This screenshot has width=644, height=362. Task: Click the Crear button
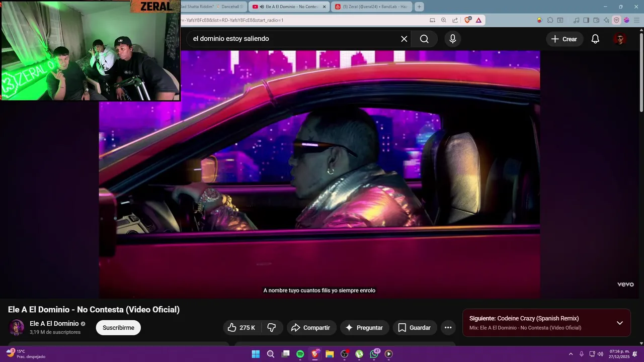tap(564, 39)
